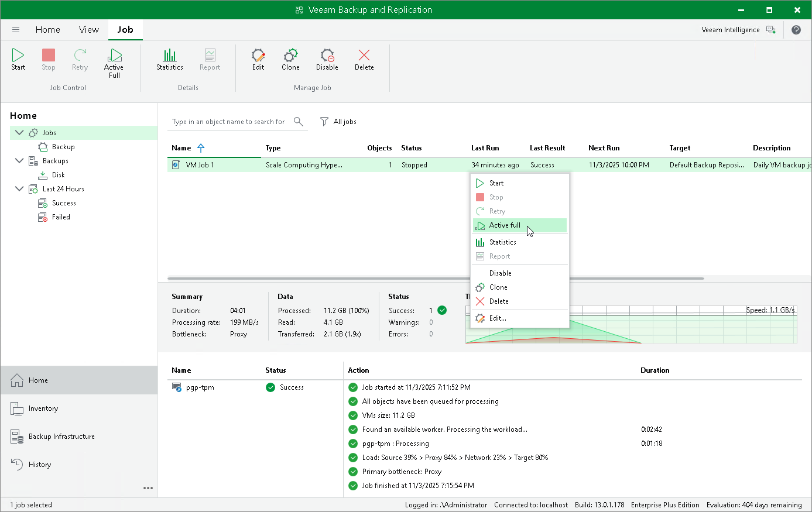Choose Delete in the context menu

click(520, 301)
